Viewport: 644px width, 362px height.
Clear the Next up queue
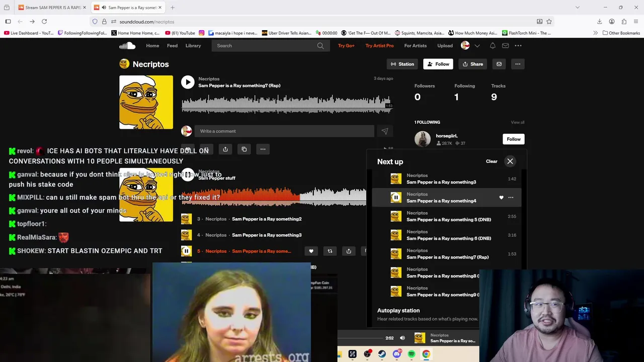[492, 161]
